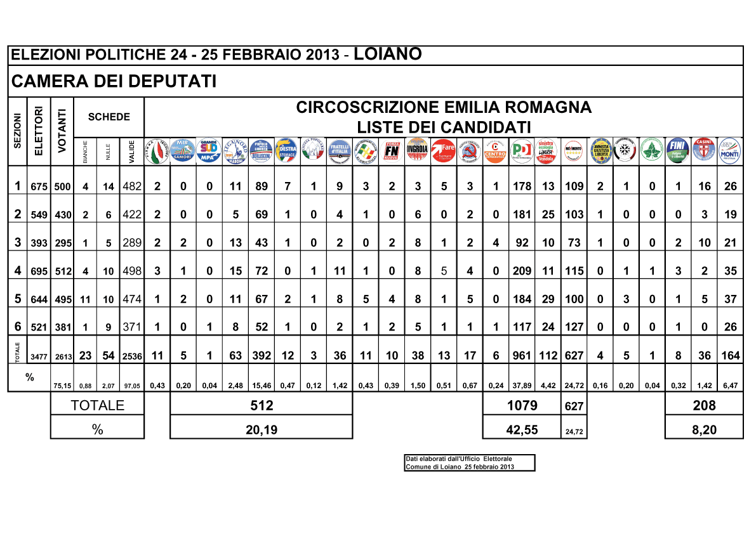Select the Grande Sud MPA logo
The width and height of the screenshot is (756, 534).
209,151
